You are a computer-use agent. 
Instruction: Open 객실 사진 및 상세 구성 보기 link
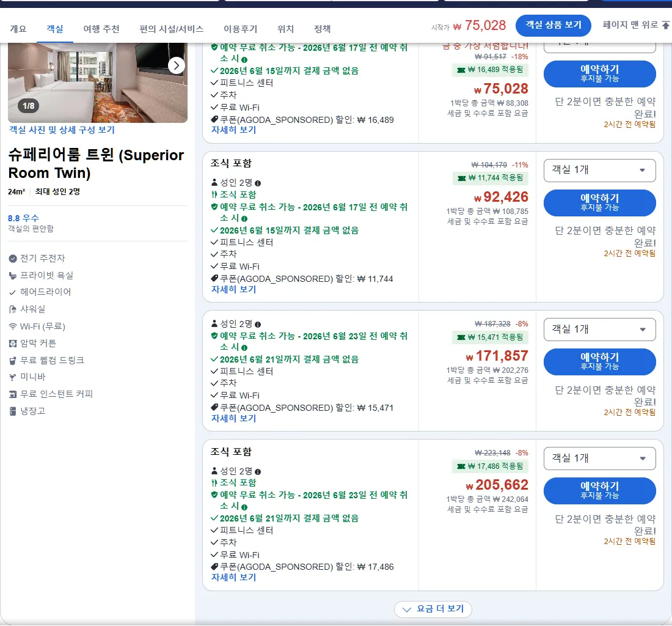point(62,130)
